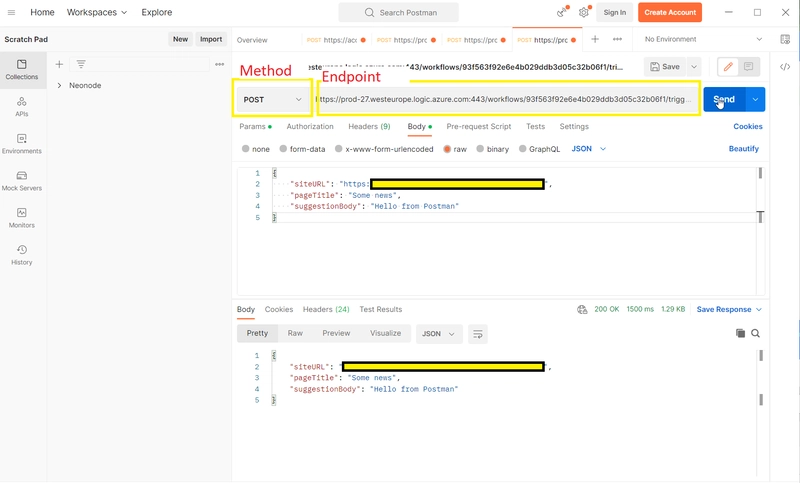Image resolution: width=800 pixels, height=483 pixels.
Task: Open the Send button dropdown arrow
Action: (x=755, y=99)
